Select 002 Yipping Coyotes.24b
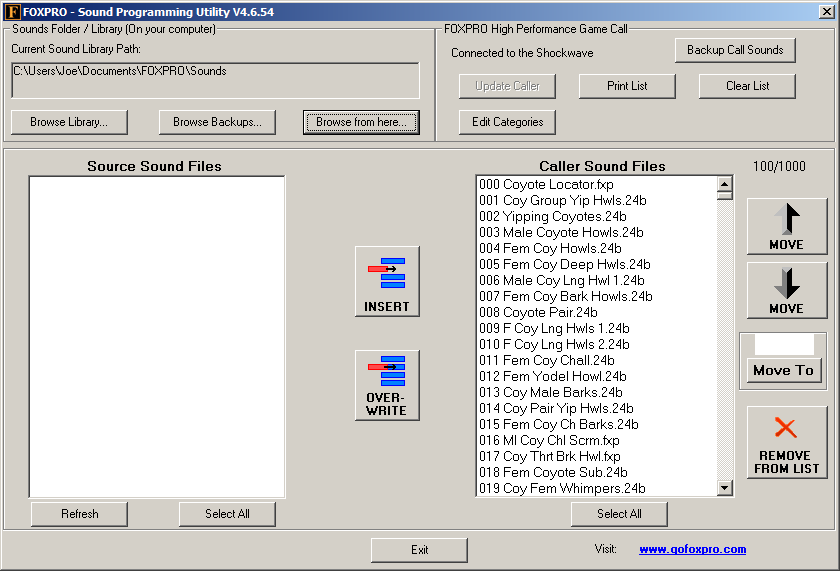840x571 pixels. click(597, 216)
